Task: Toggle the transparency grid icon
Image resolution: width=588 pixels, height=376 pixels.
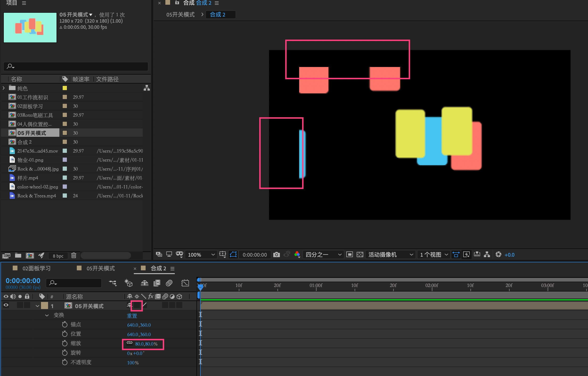Action: pos(360,255)
